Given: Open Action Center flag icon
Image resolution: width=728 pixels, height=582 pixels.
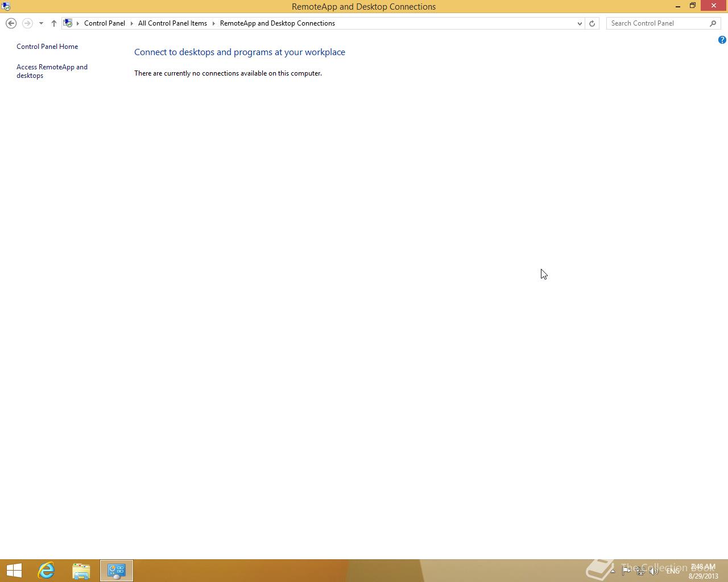Looking at the screenshot, I should tap(626, 571).
